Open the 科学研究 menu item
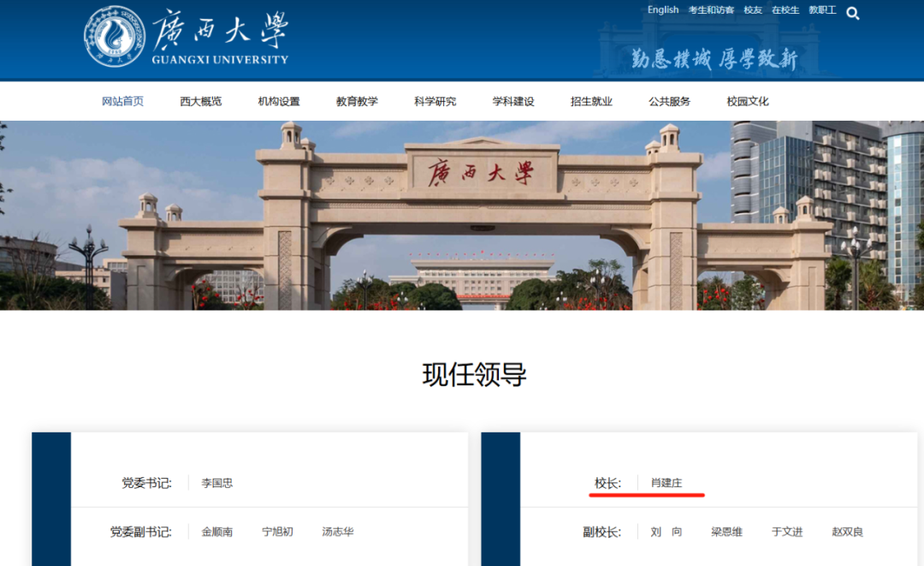The image size is (924, 566). click(435, 101)
